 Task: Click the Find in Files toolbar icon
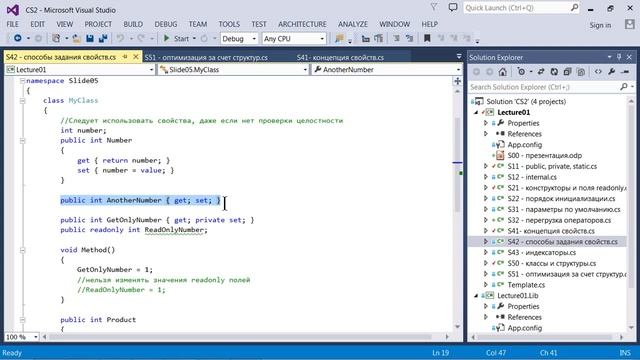(x=339, y=38)
